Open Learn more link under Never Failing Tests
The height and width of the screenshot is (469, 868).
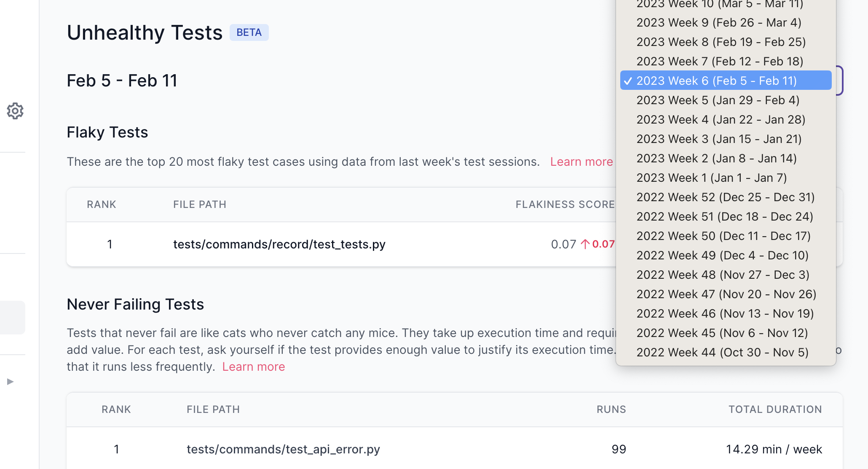pos(254,367)
